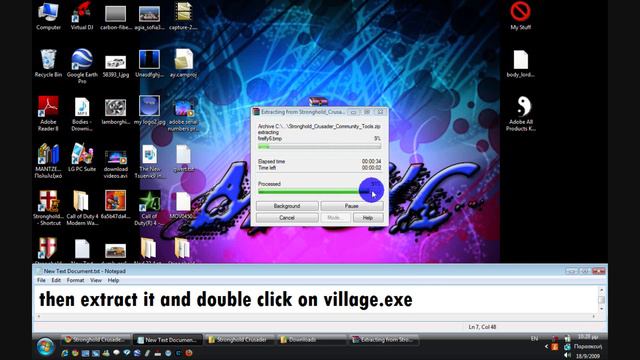640x360 pixels.
Task: Select the gwert.txt text file
Action: point(183,158)
